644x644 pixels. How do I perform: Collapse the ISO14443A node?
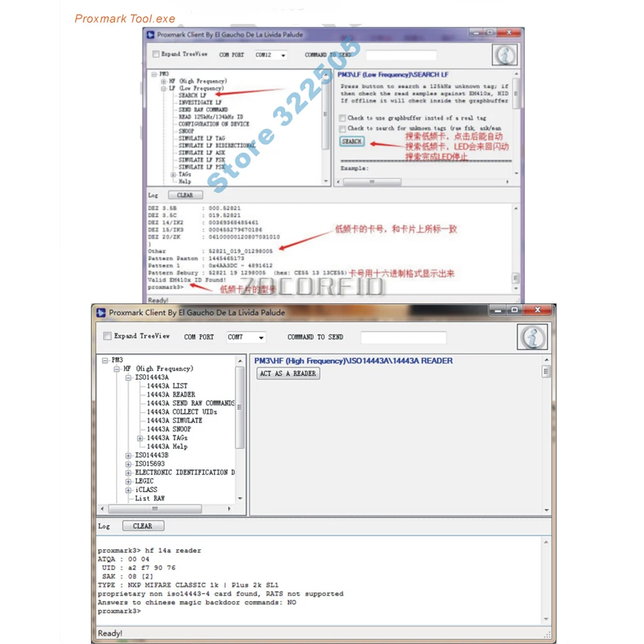pos(129,377)
